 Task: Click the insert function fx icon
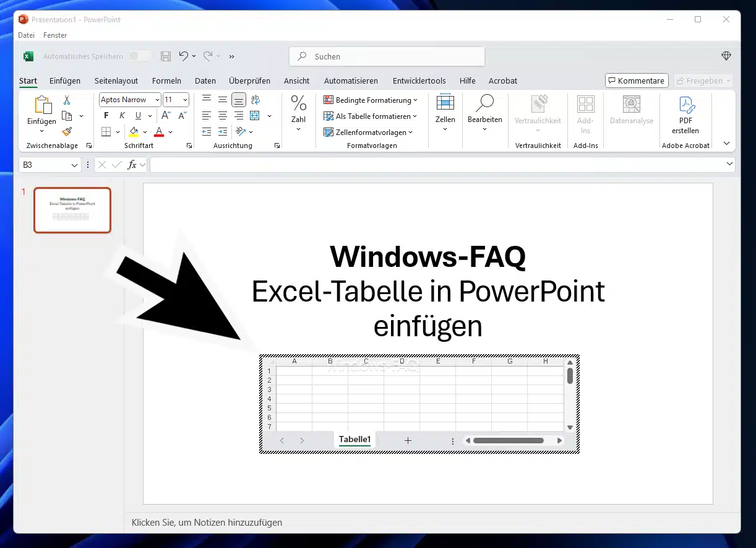coord(132,165)
